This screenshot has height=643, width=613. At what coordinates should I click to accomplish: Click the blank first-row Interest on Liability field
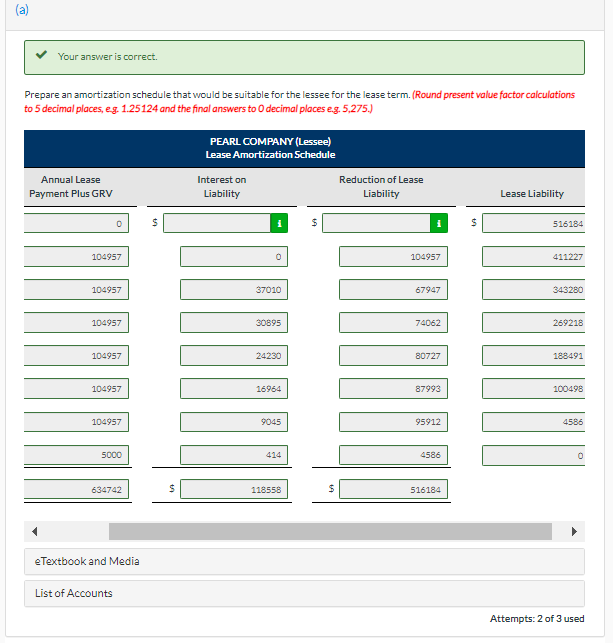pyautogui.click(x=217, y=223)
